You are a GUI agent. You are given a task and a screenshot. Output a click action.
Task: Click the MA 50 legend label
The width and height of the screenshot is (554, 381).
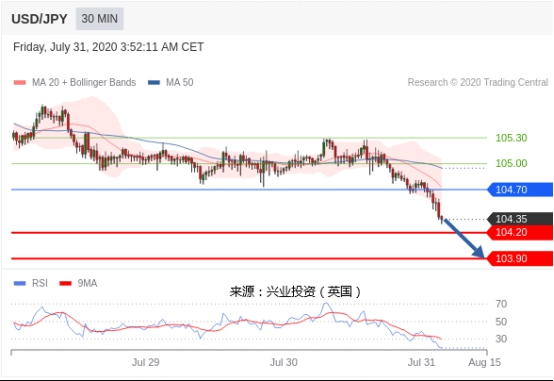point(179,82)
